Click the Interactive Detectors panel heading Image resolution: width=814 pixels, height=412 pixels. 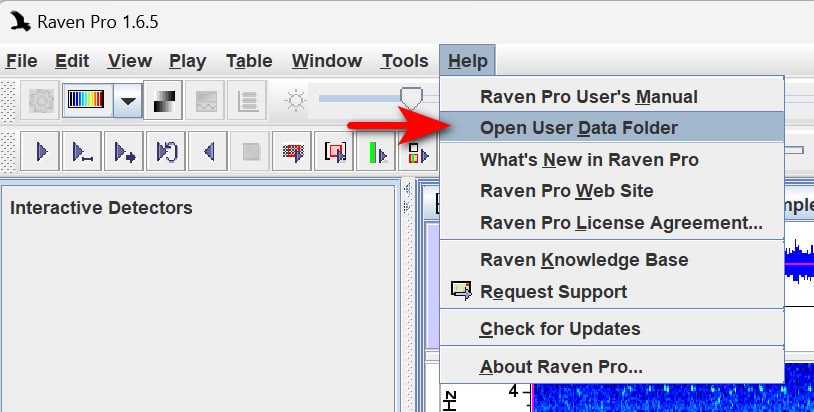(x=101, y=208)
